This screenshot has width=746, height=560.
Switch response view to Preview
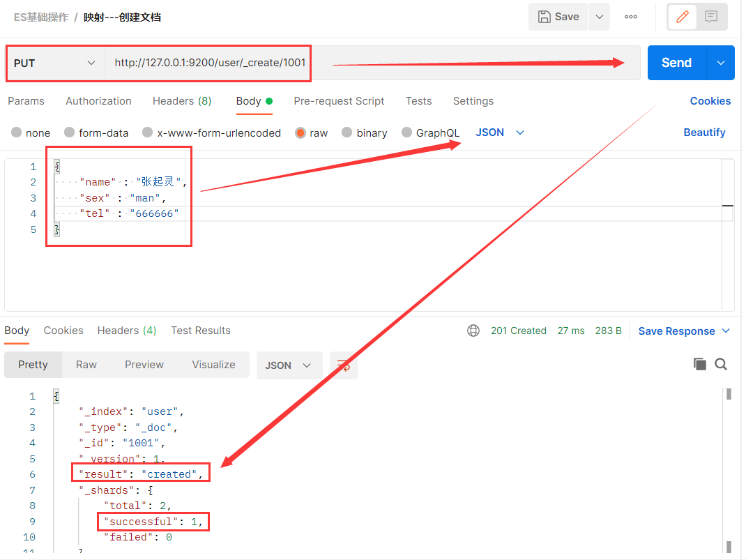(x=144, y=365)
